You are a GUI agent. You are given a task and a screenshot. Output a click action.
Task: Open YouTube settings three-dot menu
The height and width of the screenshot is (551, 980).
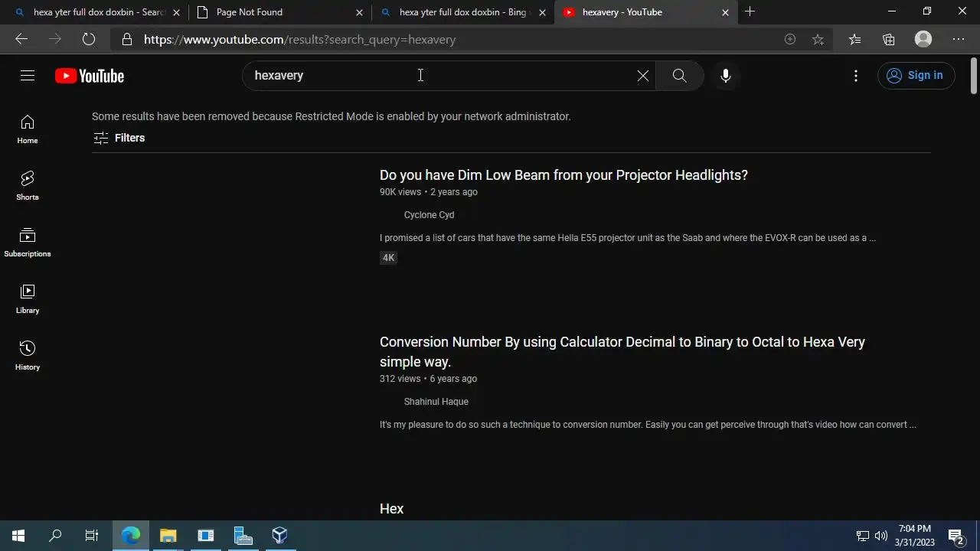856,75
